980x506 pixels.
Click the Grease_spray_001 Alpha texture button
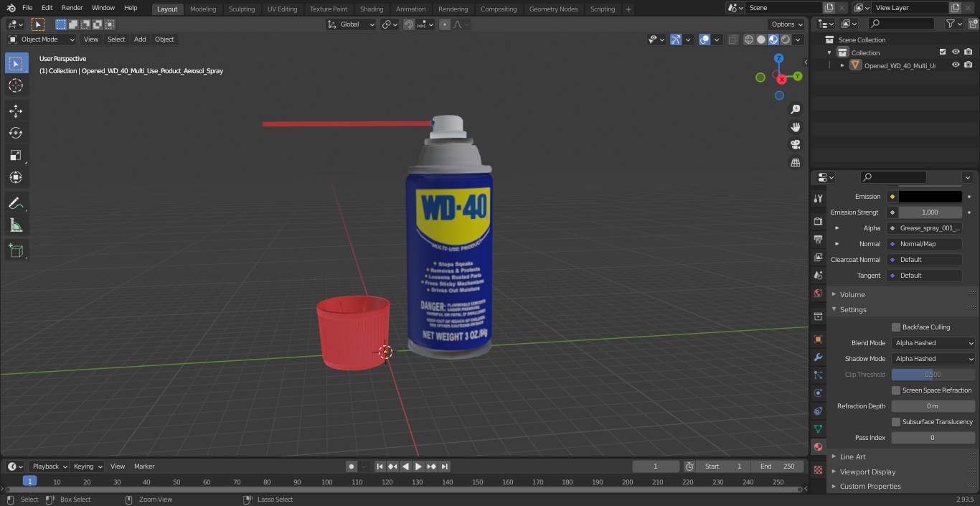pos(925,228)
